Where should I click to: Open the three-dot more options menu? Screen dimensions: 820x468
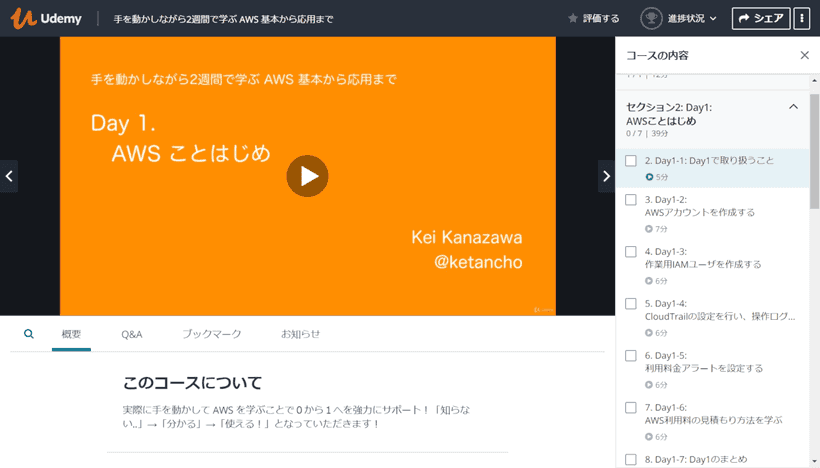click(x=802, y=18)
